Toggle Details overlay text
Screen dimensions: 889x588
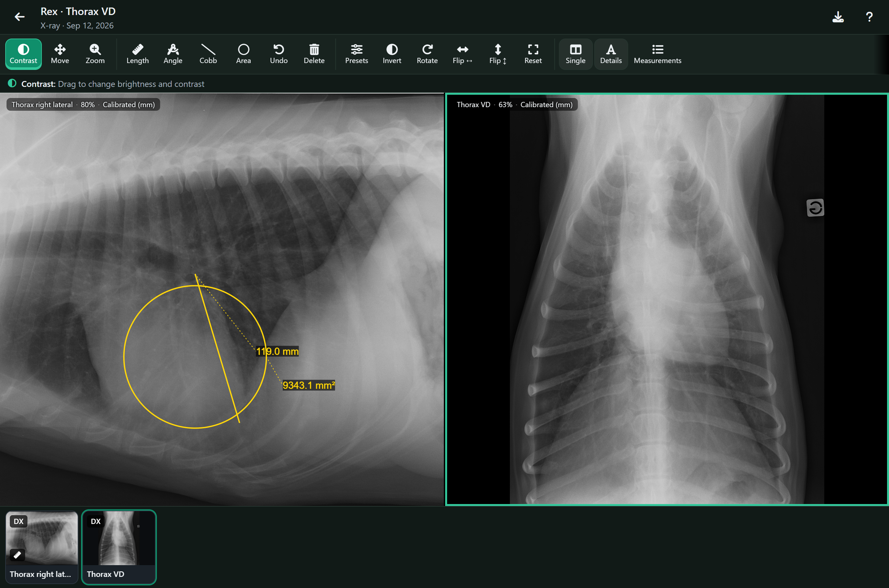(x=611, y=54)
